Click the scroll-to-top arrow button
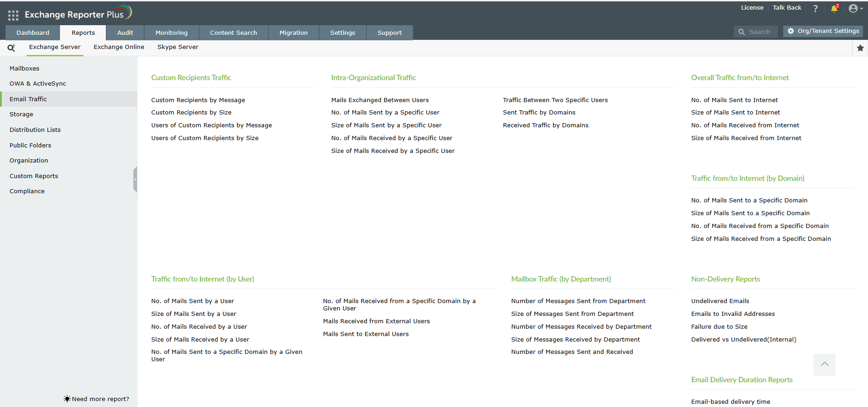The height and width of the screenshot is (407, 868). coord(824,364)
